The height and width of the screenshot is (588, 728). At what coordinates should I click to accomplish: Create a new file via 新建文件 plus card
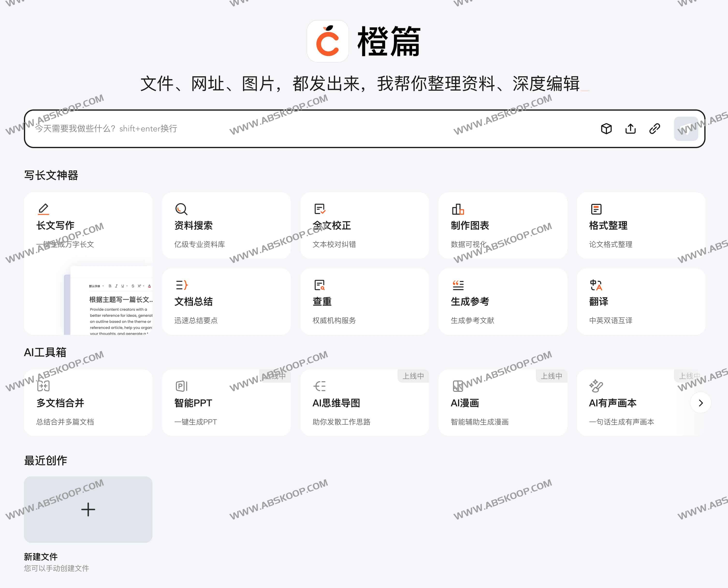88,509
